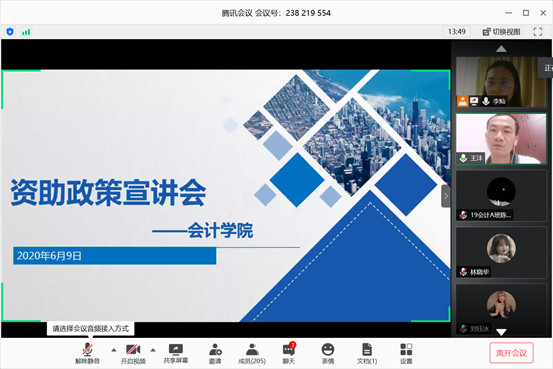This screenshot has height=369, width=553.
Task: Open the 文档(1) documents panel
Action: coord(367,353)
